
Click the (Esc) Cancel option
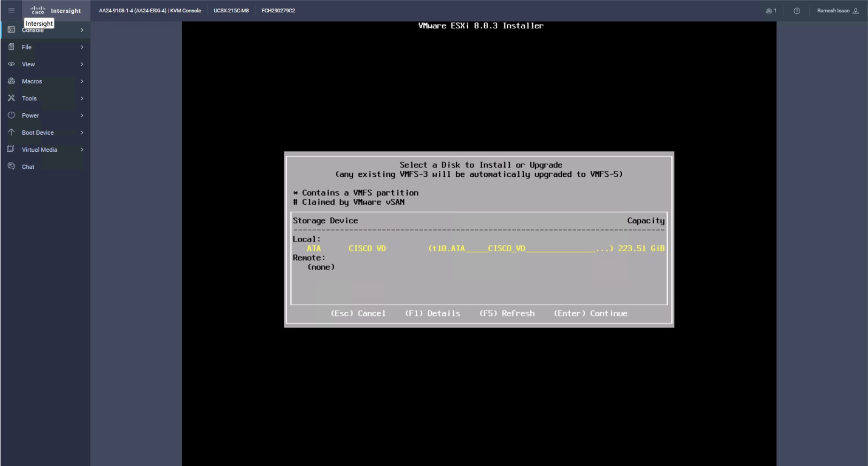click(x=358, y=314)
